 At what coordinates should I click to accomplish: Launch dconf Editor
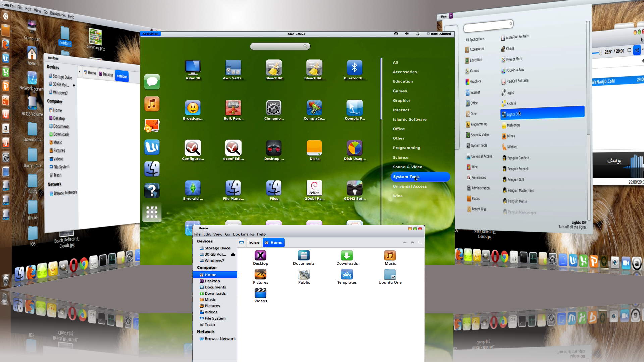click(x=233, y=148)
